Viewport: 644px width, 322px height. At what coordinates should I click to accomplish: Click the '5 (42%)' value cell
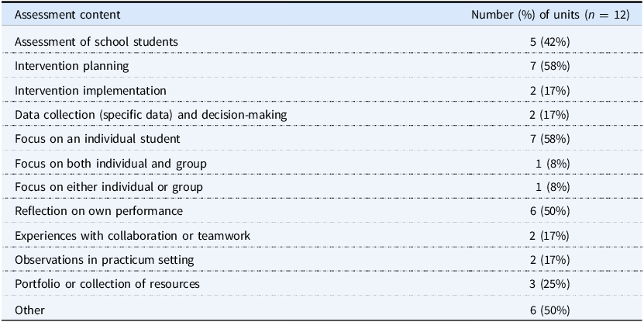549,42
